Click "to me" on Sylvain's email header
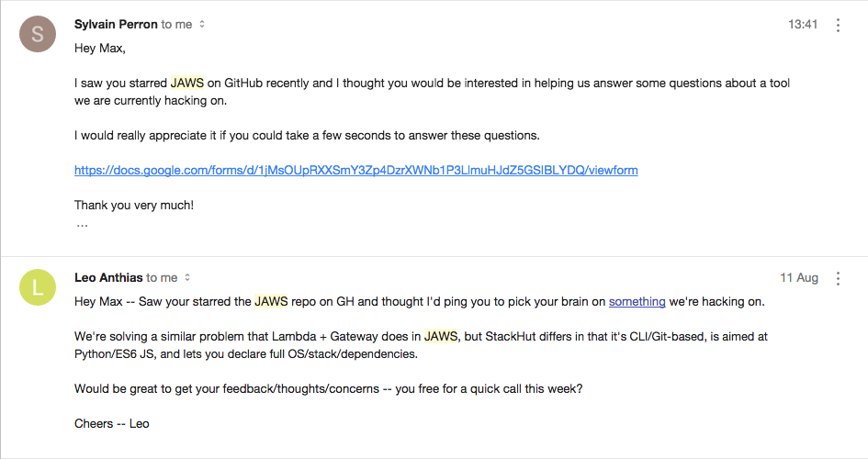Screen dimensions: 868x459 tap(176, 25)
